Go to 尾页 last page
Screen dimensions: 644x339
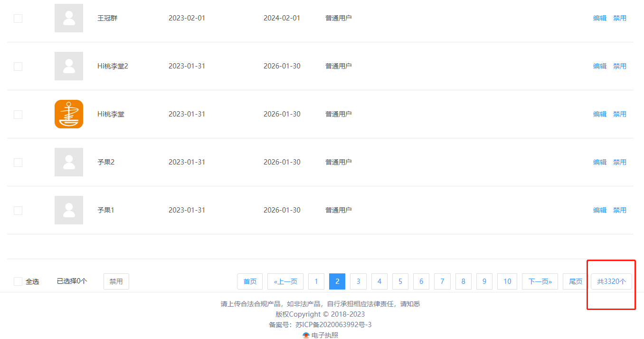click(x=576, y=281)
